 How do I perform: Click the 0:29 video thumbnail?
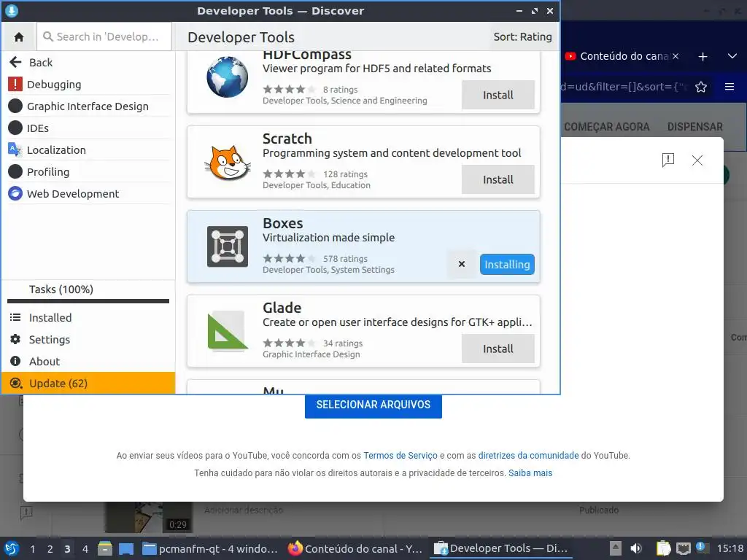[149, 517]
